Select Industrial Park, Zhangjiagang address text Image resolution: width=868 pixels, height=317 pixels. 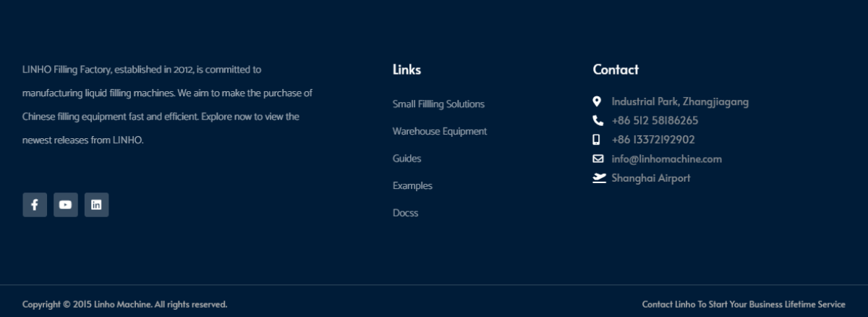[680, 102]
